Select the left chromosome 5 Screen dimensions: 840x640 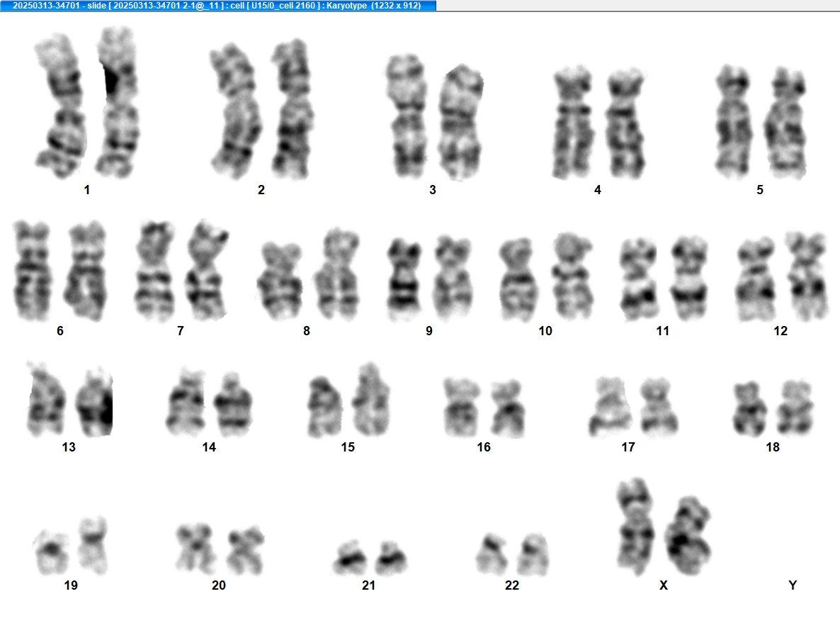tap(733, 122)
